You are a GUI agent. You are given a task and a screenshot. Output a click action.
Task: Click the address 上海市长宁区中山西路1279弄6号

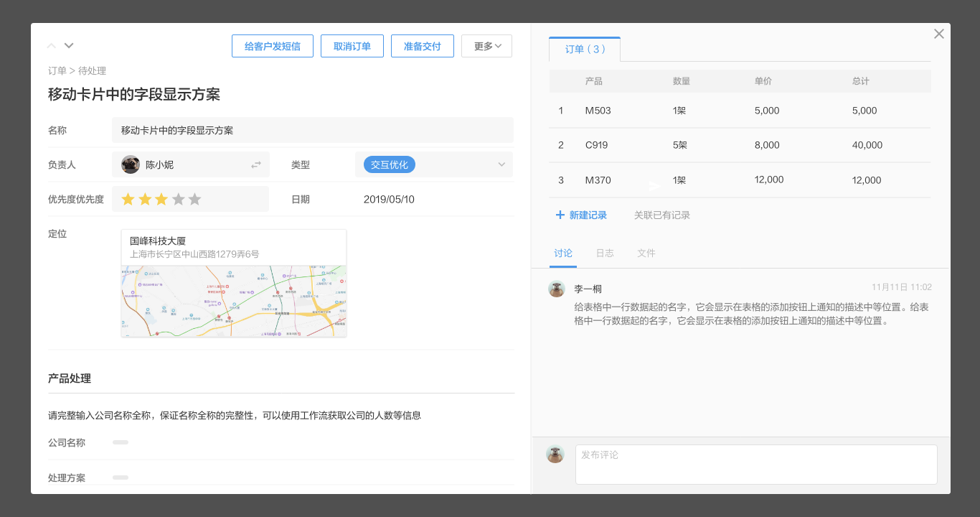pos(194,254)
